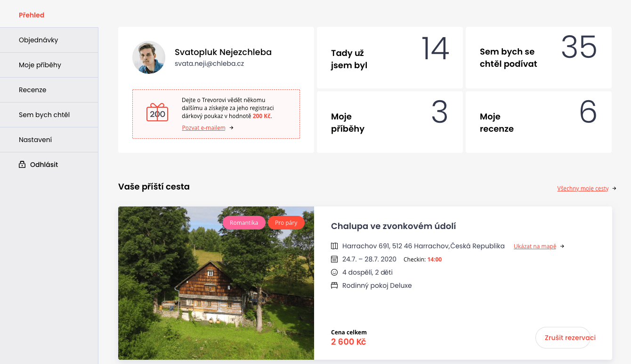The height and width of the screenshot is (364, 631).
Task: Click the arrow after Pozvat e-mailem
Action: (231, 128)
